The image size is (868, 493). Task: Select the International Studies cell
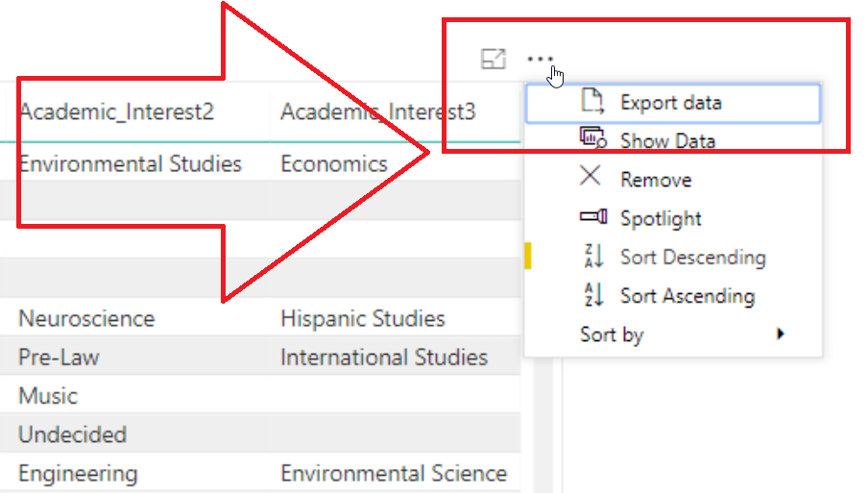point(384,357)
